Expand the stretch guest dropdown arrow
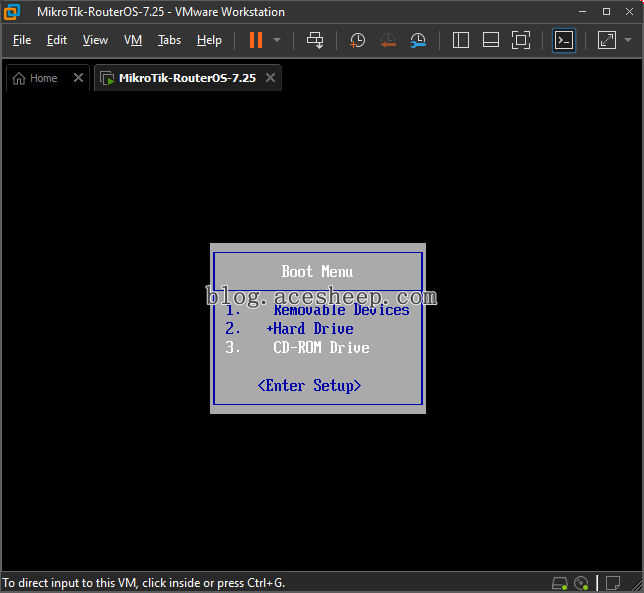644x593 pixels. [628, 40]
